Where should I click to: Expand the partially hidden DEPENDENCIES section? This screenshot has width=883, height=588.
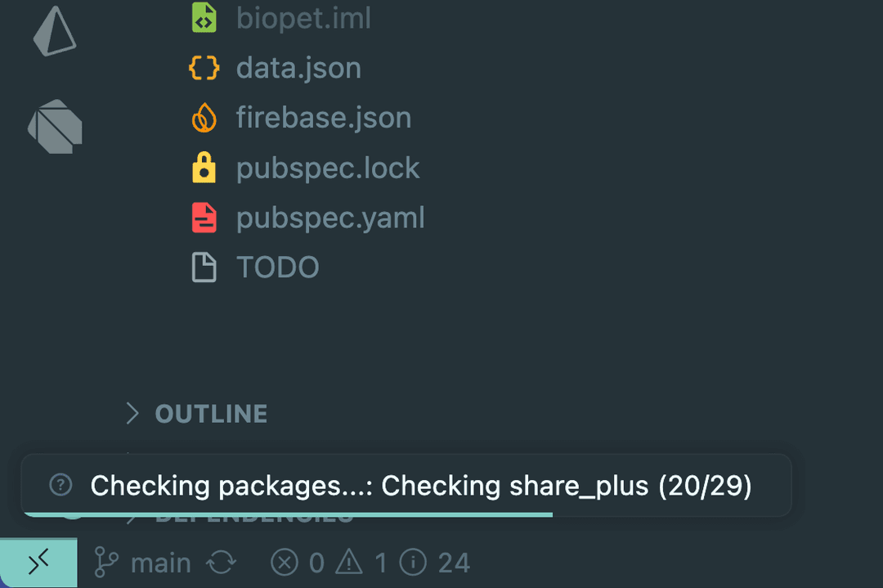(253, 517)
